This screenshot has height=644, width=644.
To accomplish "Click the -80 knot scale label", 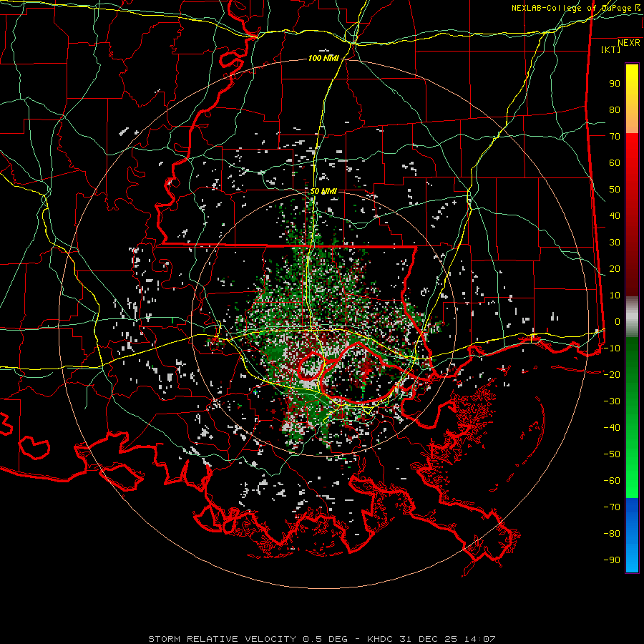I will [x=612, y=534].
